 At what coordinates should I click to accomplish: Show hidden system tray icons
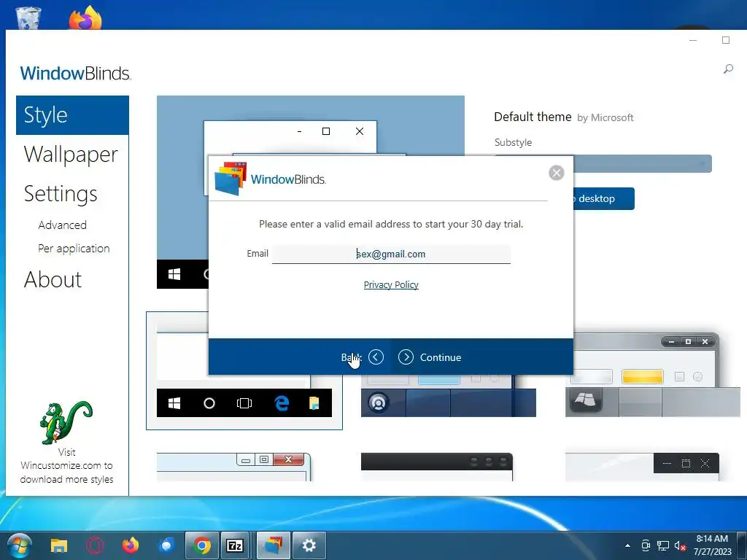tap(627, 545)
